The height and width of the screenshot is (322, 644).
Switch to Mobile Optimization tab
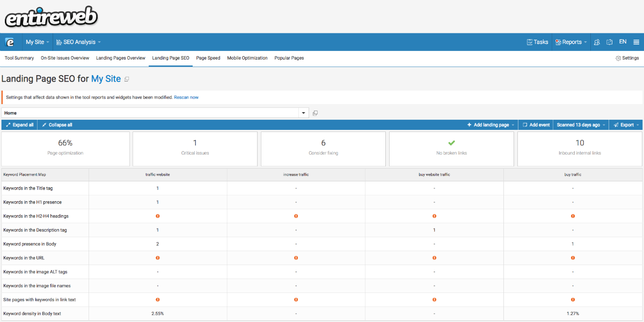247,58
